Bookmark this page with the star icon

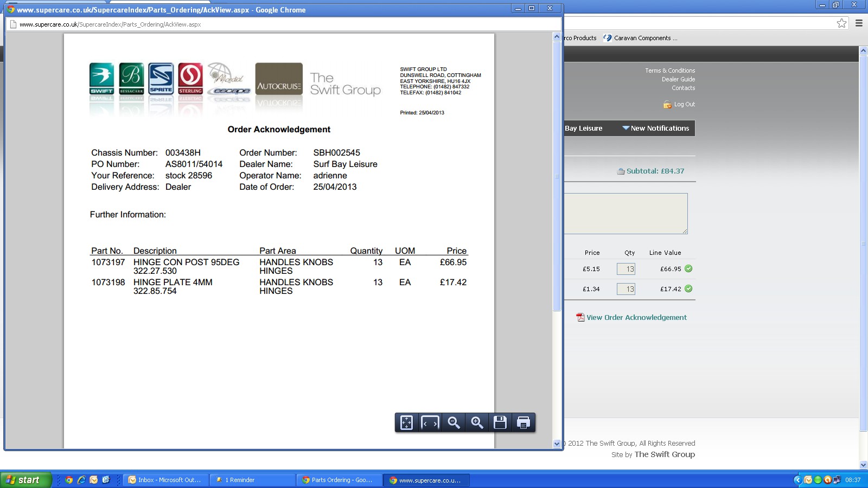pyautogui.click(x=841, y=23)
